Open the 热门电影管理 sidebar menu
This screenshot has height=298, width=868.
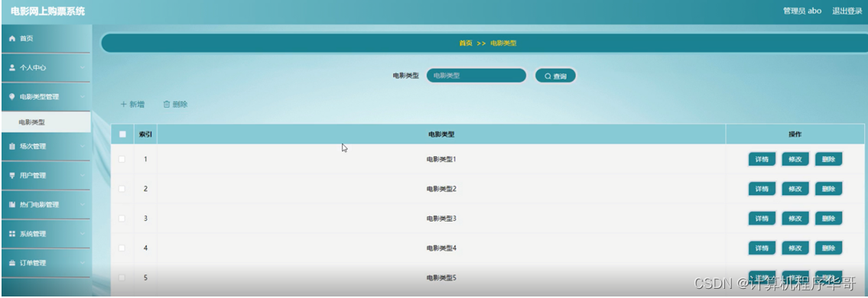[45, 205]
